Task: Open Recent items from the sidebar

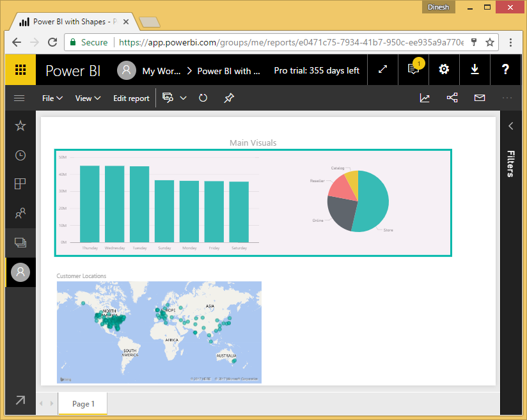Action: point(20,155)
